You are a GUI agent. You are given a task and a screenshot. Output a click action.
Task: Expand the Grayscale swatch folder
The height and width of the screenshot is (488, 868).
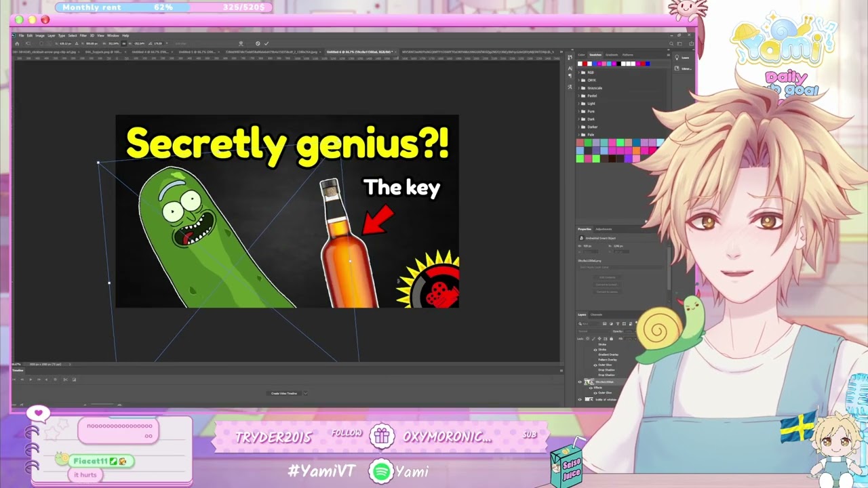tap(578, 88)
